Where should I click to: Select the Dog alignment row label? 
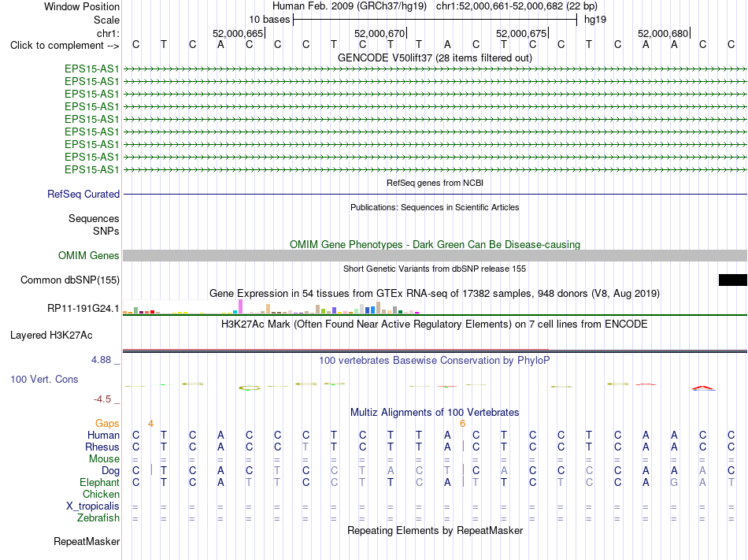tap(110, 471)
